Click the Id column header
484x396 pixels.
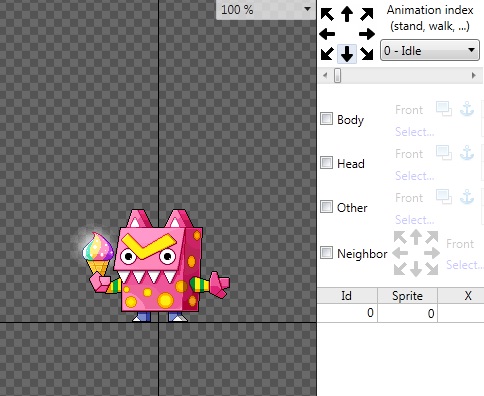pos(347,296)
